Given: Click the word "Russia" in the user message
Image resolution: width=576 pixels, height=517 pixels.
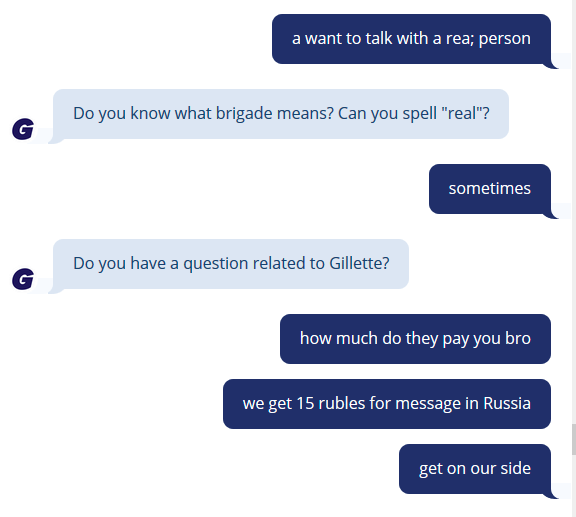Looking at the screenshot, I should tap(507, 403).
